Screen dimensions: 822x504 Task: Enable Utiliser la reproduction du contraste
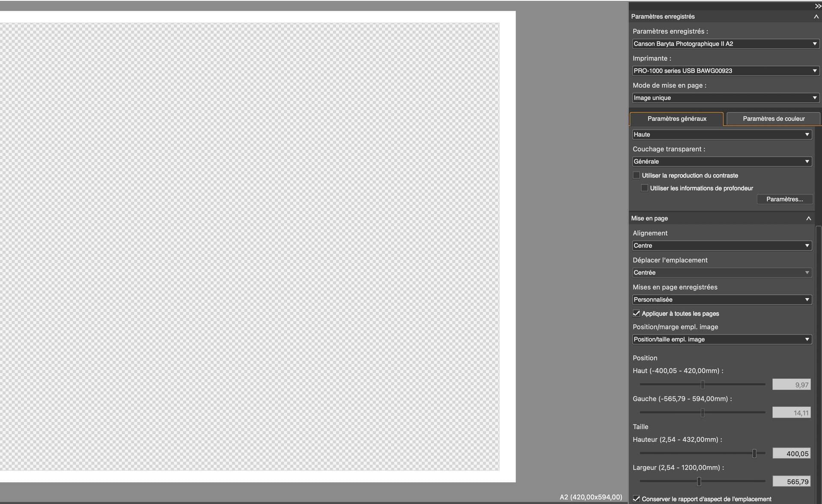point(636,175)
